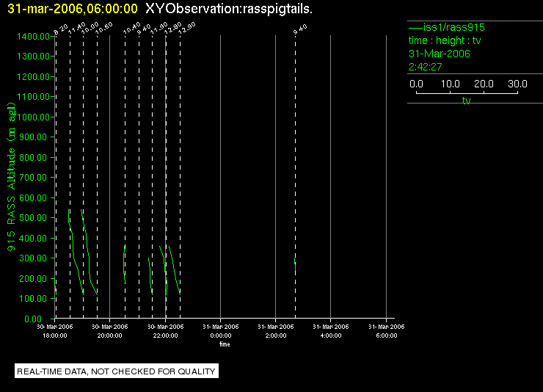Click the 'time : height : tv' legend line

(x=445, y=40)
